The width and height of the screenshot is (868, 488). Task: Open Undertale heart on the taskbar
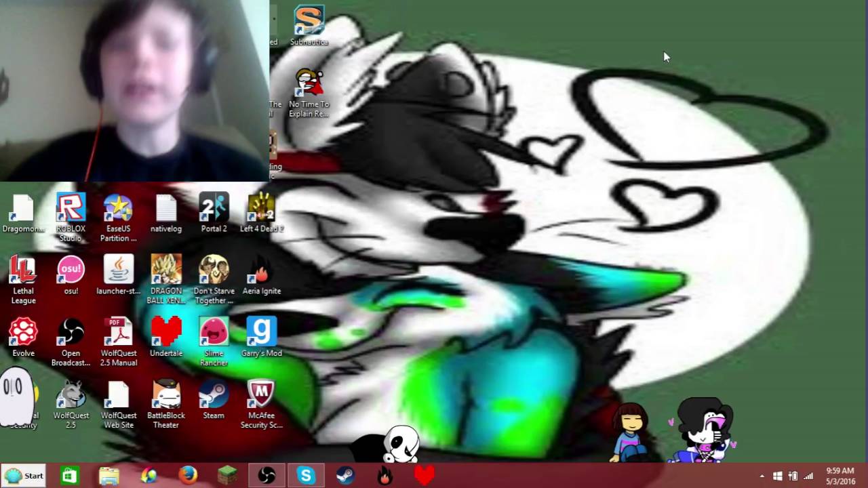pos(424,476)
